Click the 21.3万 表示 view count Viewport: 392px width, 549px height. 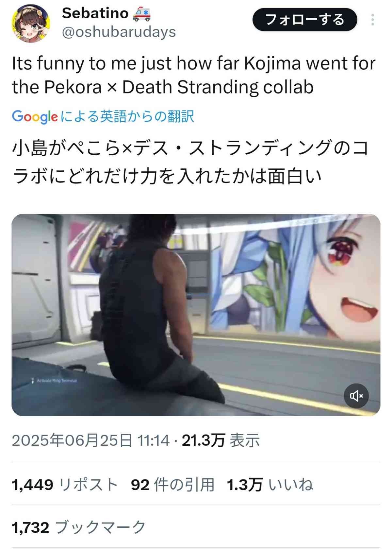coord(221,440)
